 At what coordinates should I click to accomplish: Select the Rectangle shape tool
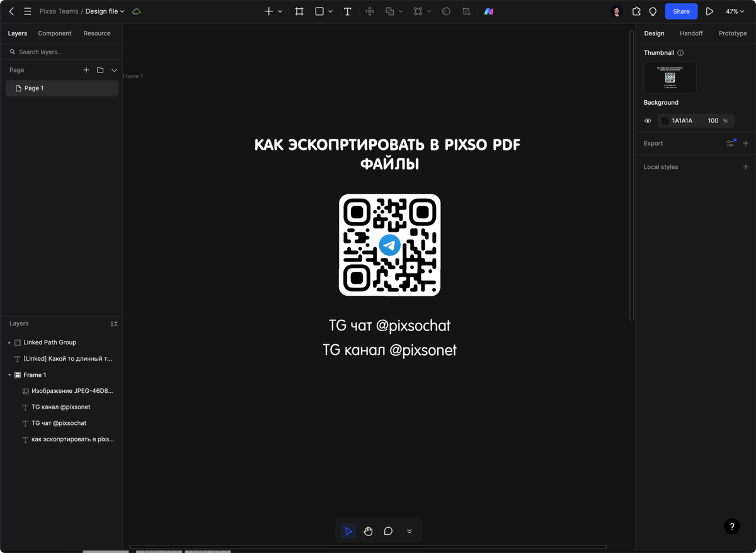(x=319, y=11)
